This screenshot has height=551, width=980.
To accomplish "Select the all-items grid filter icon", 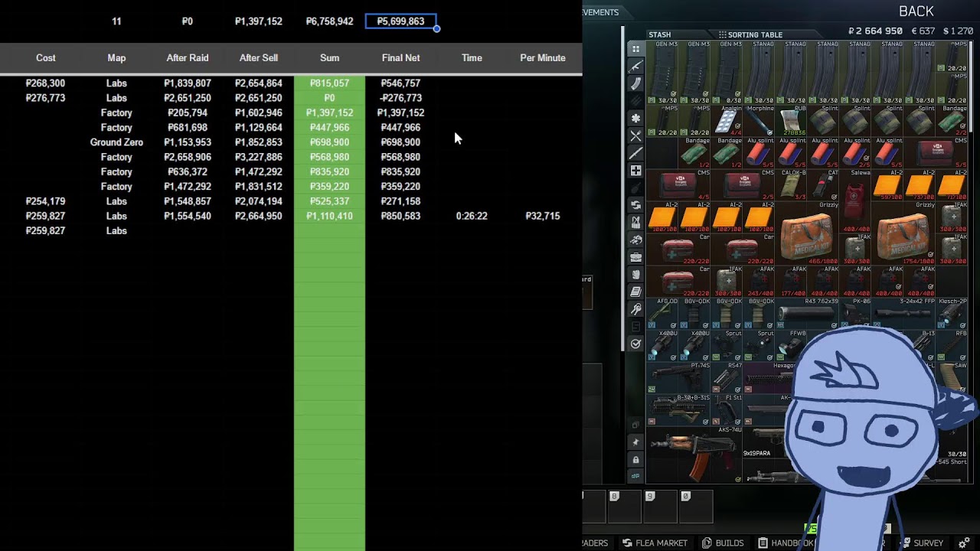I will (635, 49).
